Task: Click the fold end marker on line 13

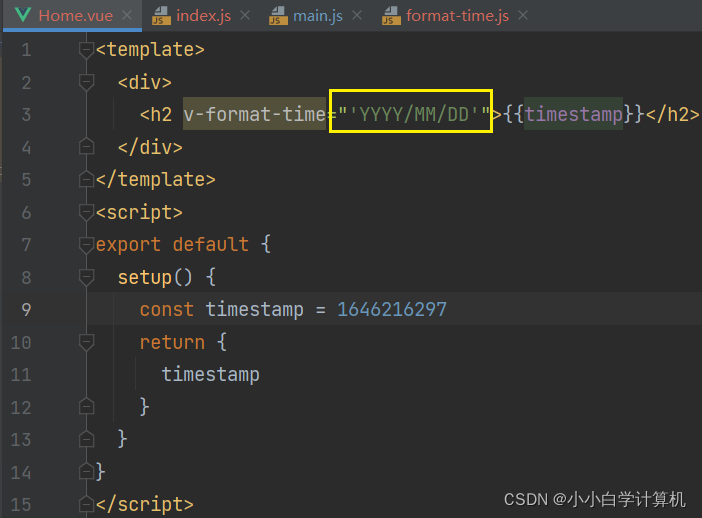Action: pos(86,439)
